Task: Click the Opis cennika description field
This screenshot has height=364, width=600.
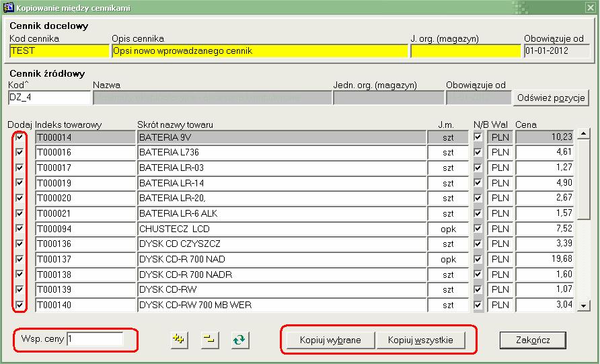Action: click(x=260, y=51)
